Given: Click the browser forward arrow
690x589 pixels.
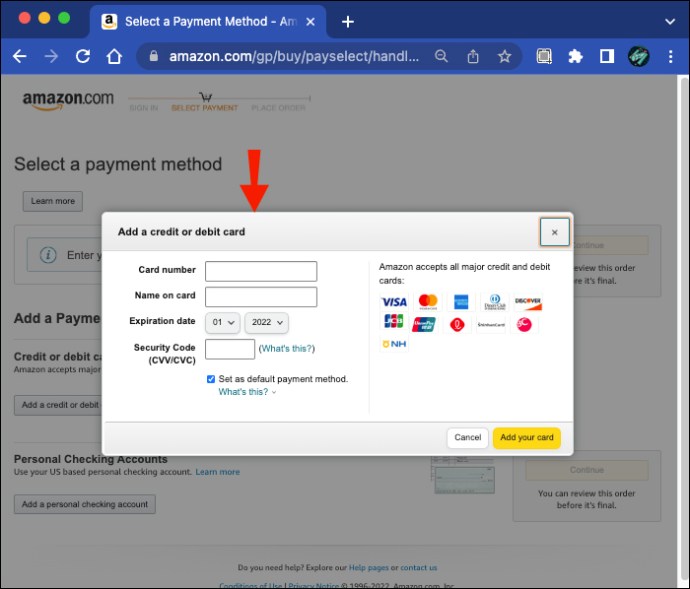Looking at the screenshot, I should pyautogui.click(x=51, y=56).
